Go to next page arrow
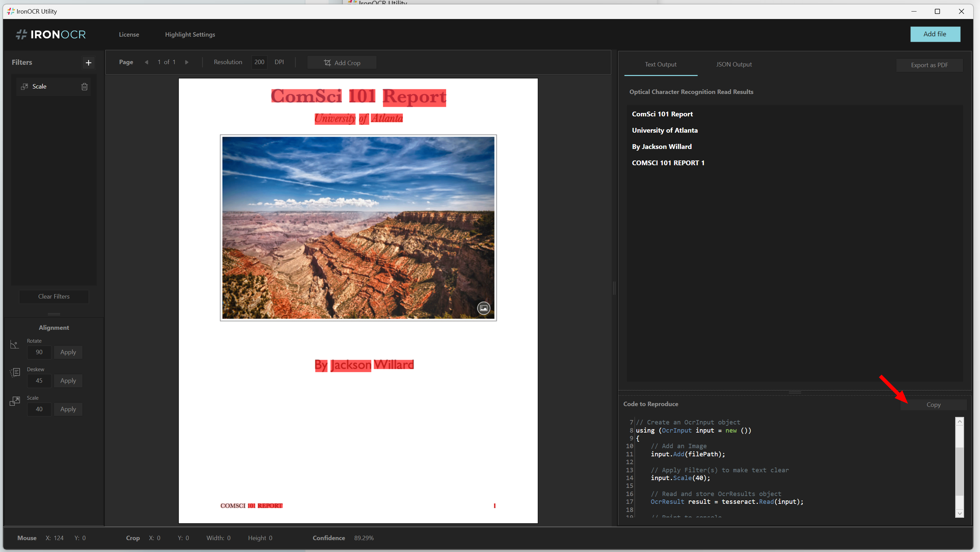The height and width of the screenshot is (552, 980). tap(186, 62)
